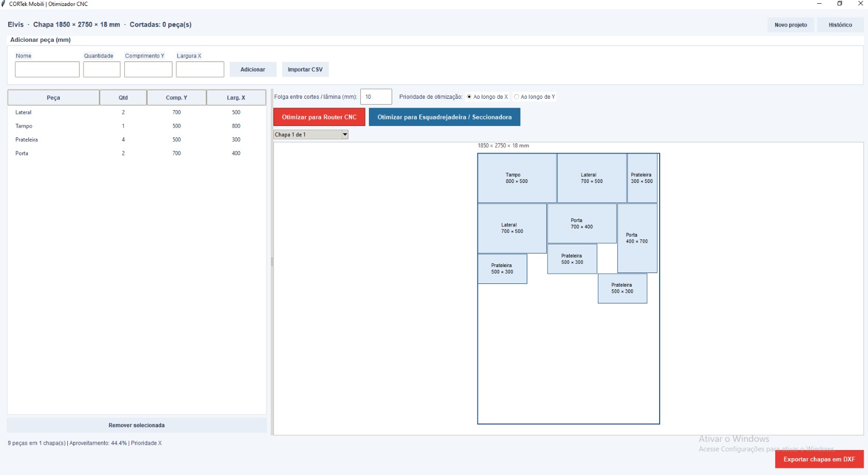Focus the Largura X input field
Screen dimensions: 868x475
200,69
